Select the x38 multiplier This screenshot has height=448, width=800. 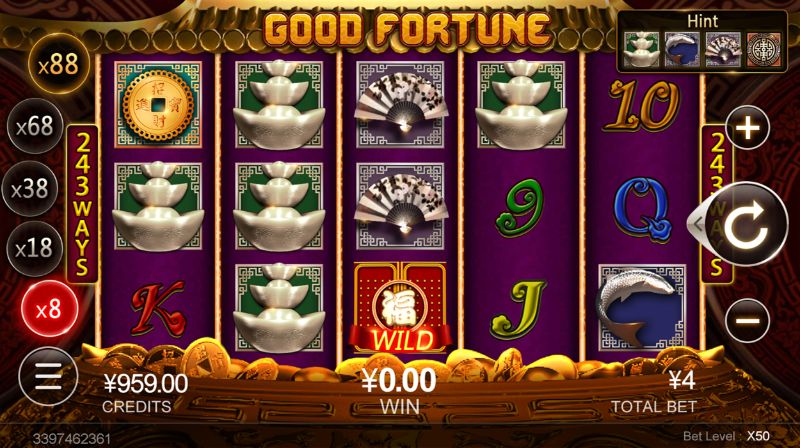click(30, 188)
